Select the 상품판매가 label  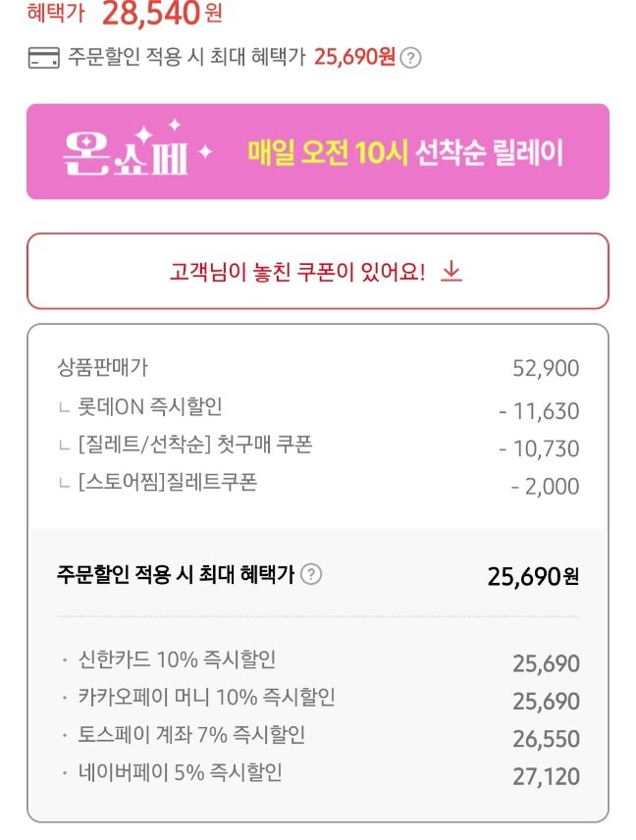click(x=103, y=368)
